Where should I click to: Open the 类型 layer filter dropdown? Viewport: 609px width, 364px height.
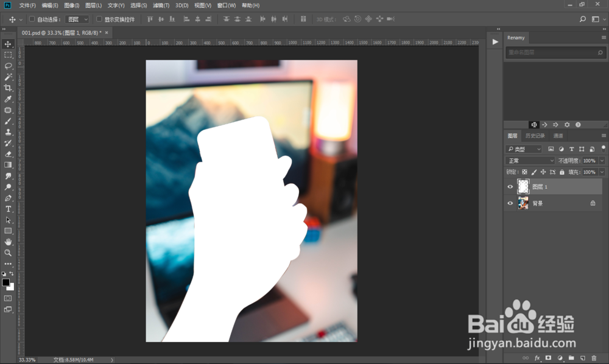point(524,149)
